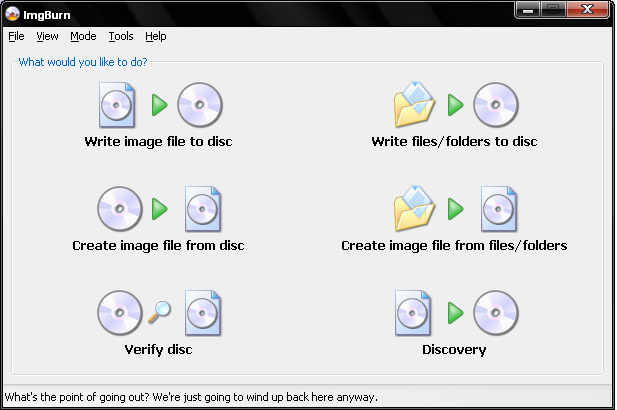Click disc icon above Create image file from disc
Image resolution: width=617 pixels, height=410 pixels.
coord(120,209)
